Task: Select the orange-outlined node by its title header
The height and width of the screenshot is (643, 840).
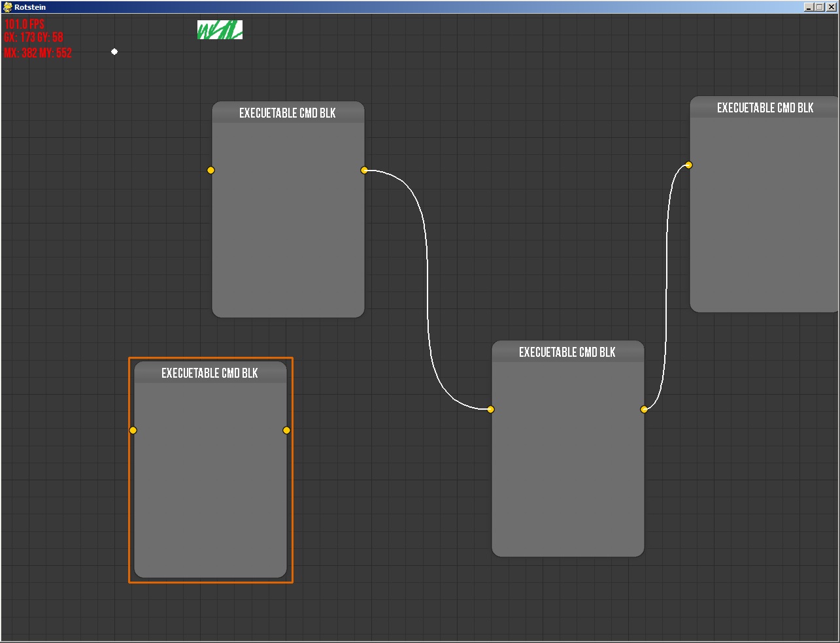Action: (x=210, y=372)
